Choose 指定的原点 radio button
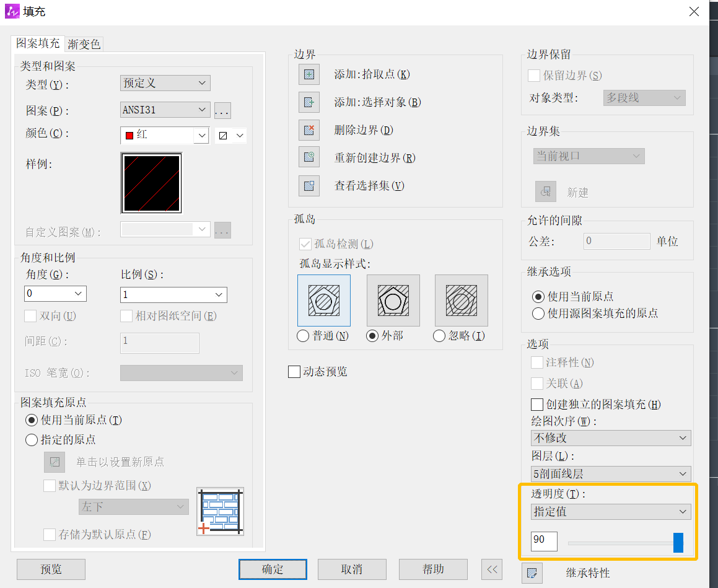 click(32, 440)
